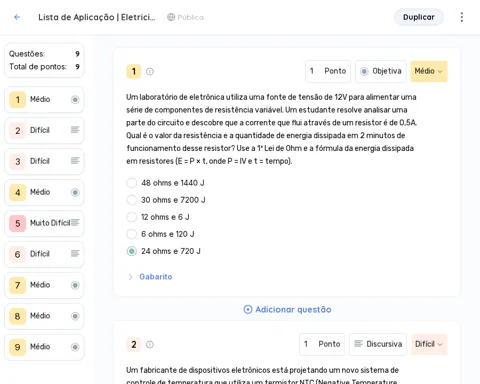Go to question 6 Difícil in the sidebar
The image size is (480, 384).
[44, 254]
